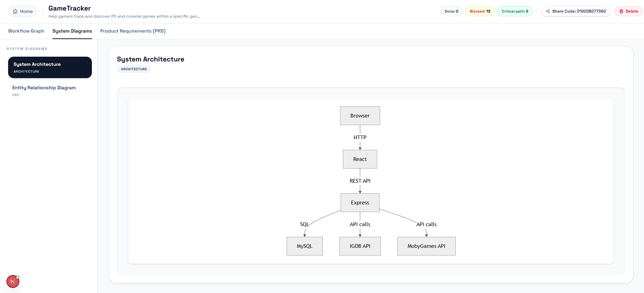Select the React node in diagram

click(360, 159)
